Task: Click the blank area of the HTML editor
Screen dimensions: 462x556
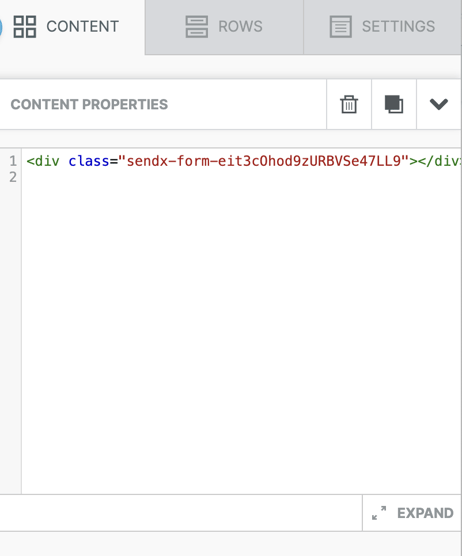Action: (241, 337)
